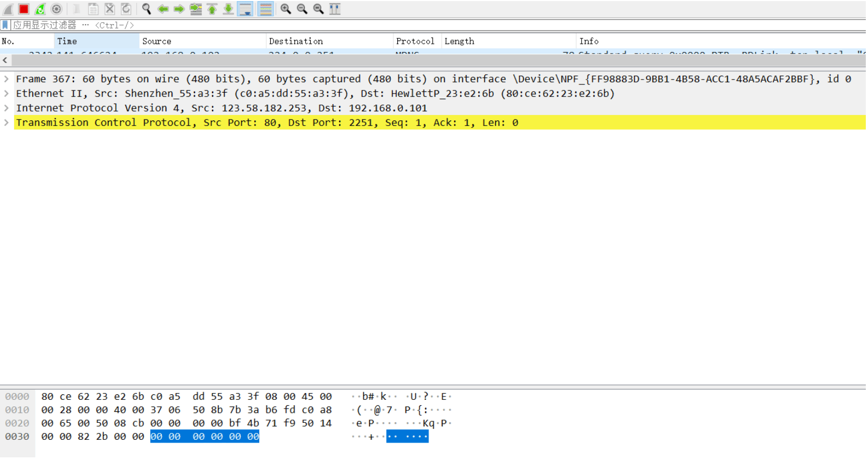This screenshot has width=868, height=459.
Task: Go to the first packet
Action: click(212, 9)
